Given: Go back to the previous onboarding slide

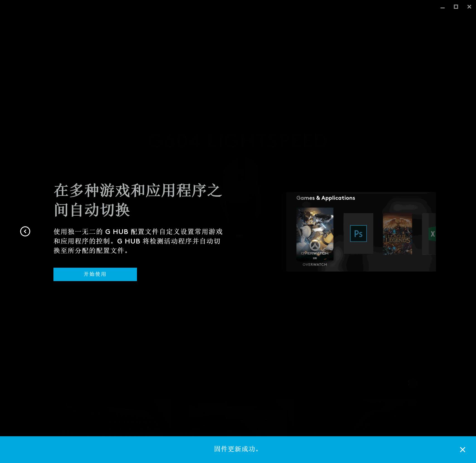Looking at the screenshot, I should pyautogui.click(x=25, y=231).
